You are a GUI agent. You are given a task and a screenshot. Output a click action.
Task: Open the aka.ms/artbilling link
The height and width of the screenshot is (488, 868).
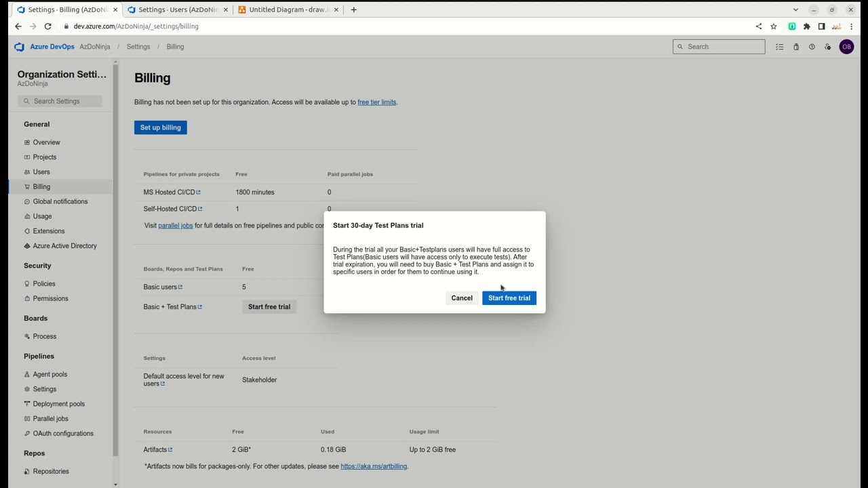374,467
